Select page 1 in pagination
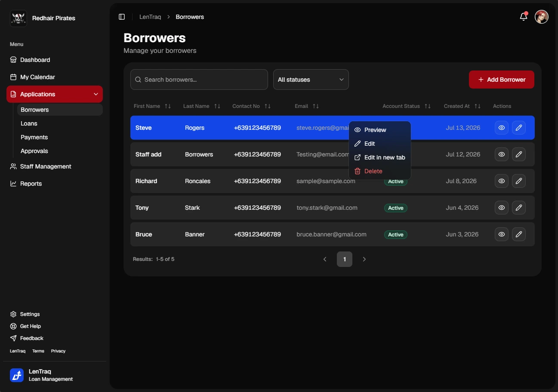The image size is (558, 392). (x=345, y=259)
